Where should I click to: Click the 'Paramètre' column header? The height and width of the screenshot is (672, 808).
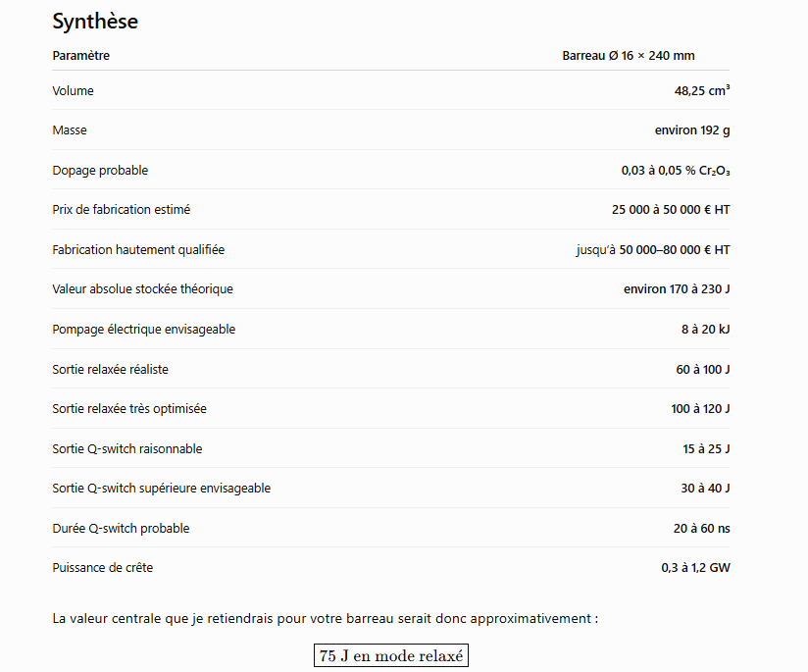tap(81, 56)
